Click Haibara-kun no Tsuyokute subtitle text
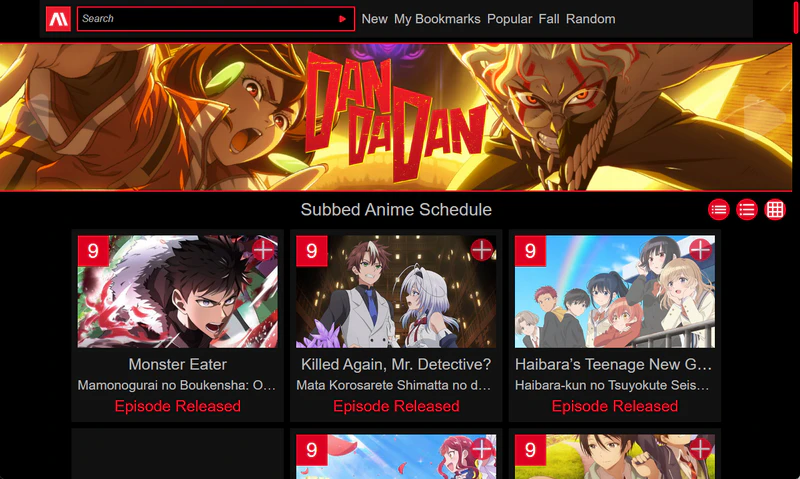Viewport: 800px width, 479px height. (612, 385)
